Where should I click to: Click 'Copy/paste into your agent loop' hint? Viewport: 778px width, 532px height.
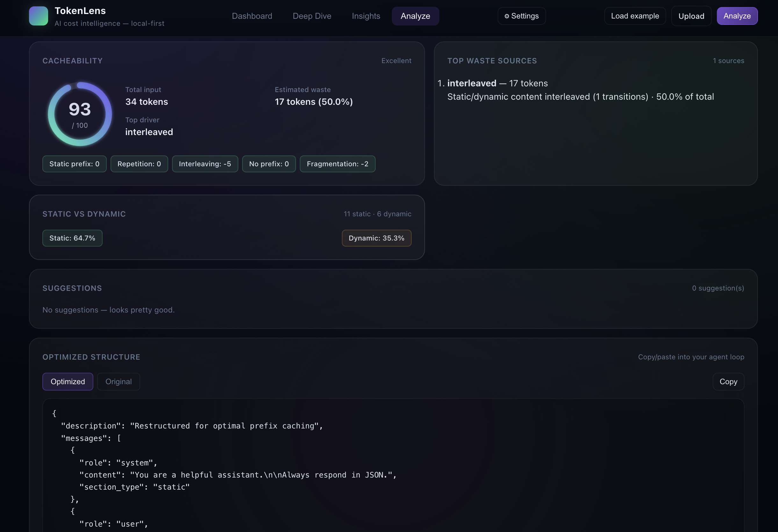(x=691, y=357)
